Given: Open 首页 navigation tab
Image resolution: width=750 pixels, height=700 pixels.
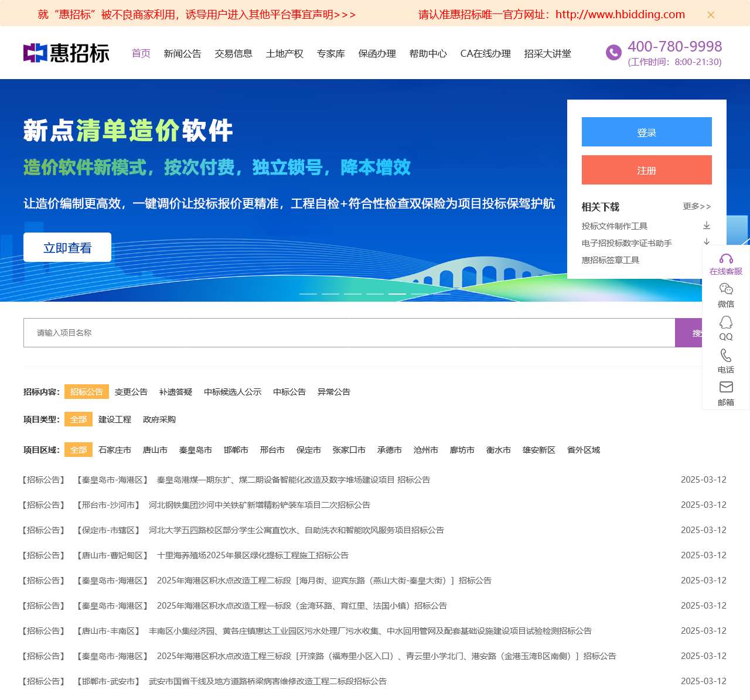Looking at the screenshot, I should [141, 53].
